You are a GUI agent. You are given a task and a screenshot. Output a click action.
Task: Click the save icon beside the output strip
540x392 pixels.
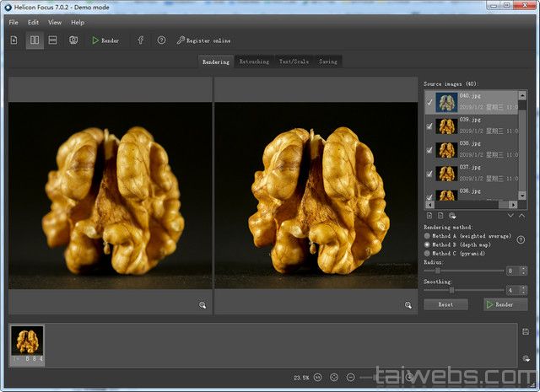(x=526, y=333)
